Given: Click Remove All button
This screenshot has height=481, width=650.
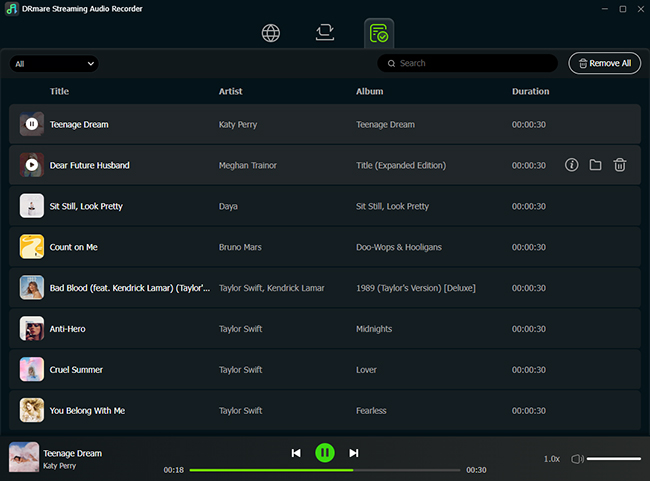Looking at the screenshot, I should point(604,63).
